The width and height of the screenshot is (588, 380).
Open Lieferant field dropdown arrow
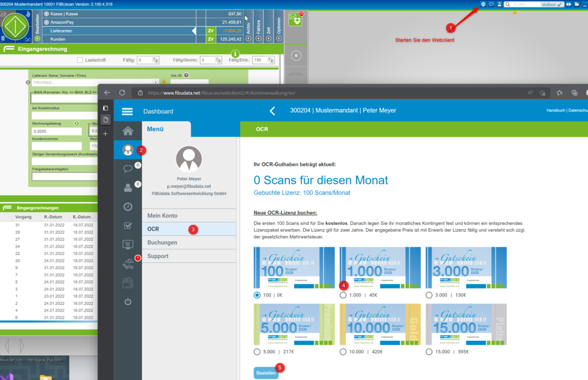click(156, 82)
